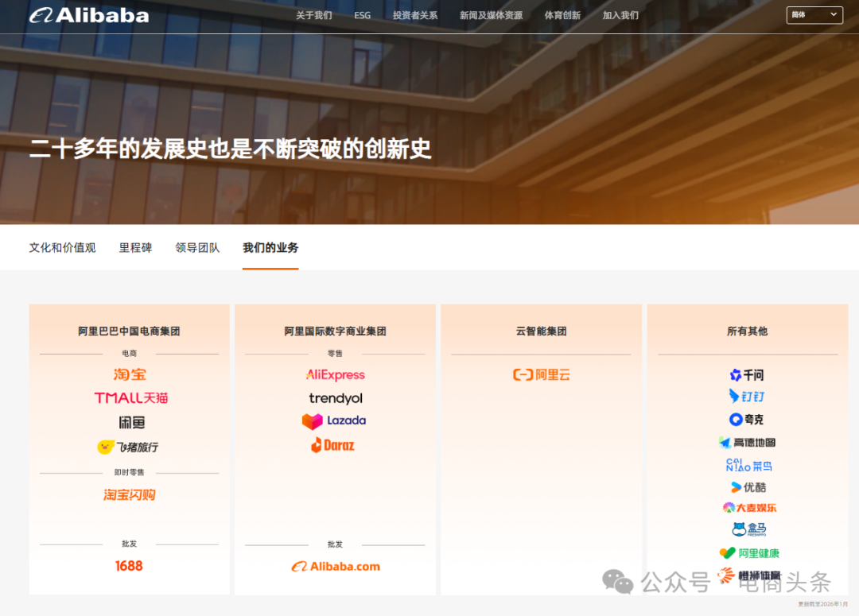Screen dimensions: 859x616
Task: Click 批发 label above Alibaba.com
Action: click(x=335, y=544)
